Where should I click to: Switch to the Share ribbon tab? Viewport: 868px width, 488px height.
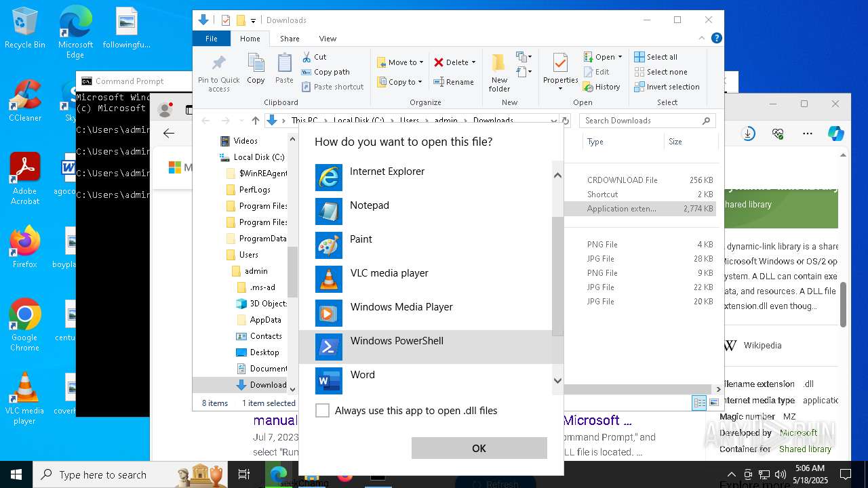[x=290, y=39]
